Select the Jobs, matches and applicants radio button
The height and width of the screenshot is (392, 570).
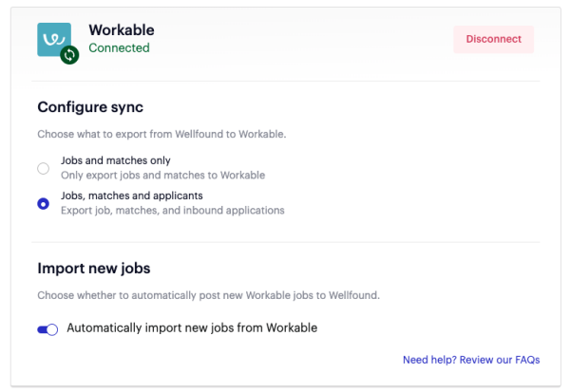pos(44,203)
